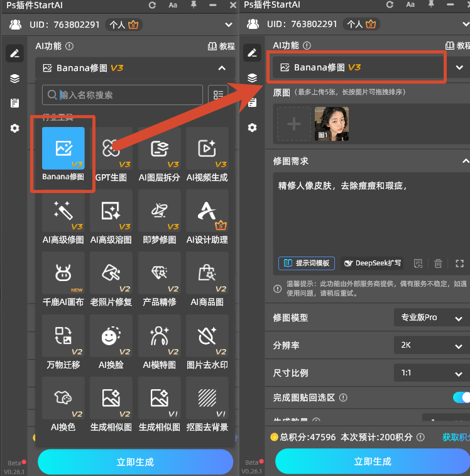Click the search box 输入名称搜索

pyautogui.click(x=123, y=95)
